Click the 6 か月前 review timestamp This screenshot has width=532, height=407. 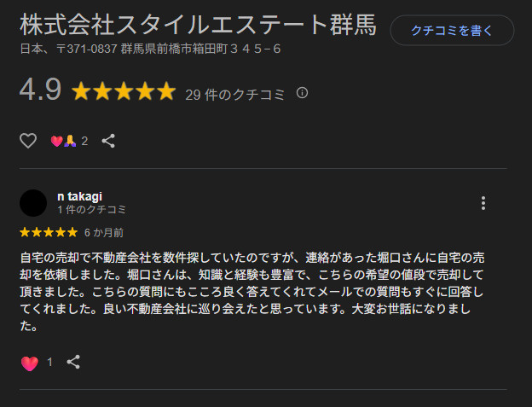(x=104, y=232)
